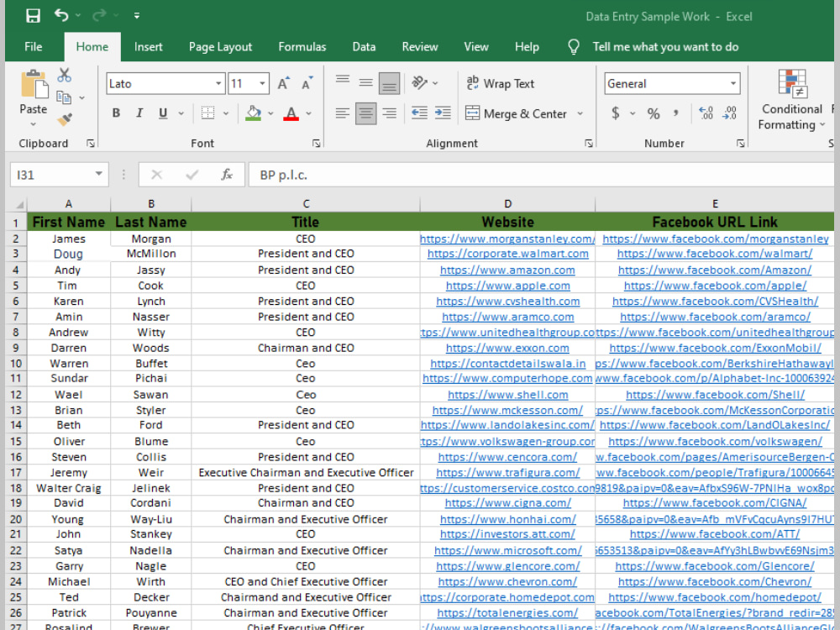Click the Save icon in the title bar

click(34, 15)
